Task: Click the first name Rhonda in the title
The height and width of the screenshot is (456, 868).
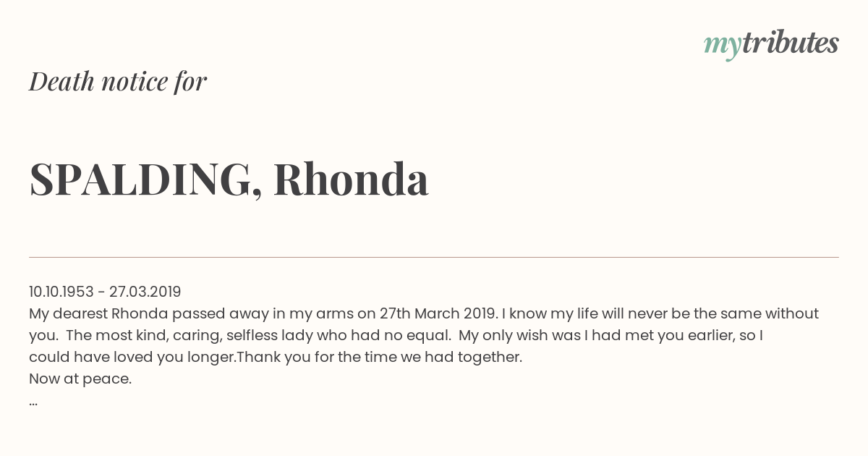Action: pyautogui.click(x=351, y=179)
